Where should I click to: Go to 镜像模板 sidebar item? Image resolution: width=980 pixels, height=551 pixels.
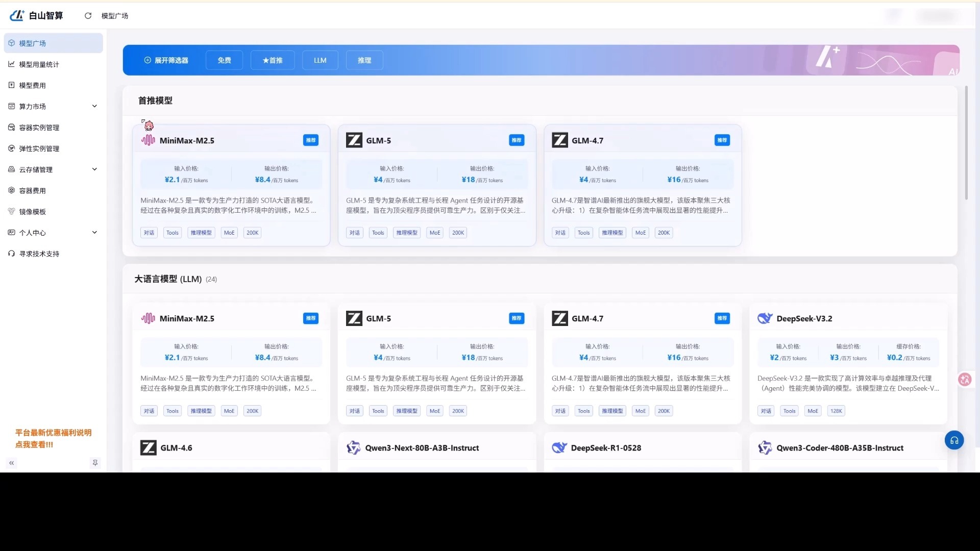tap(32, 212)
